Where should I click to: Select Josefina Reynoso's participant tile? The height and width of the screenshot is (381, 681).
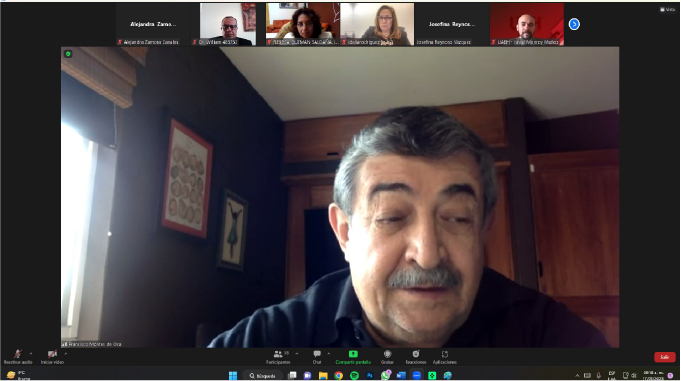[452, 24]
